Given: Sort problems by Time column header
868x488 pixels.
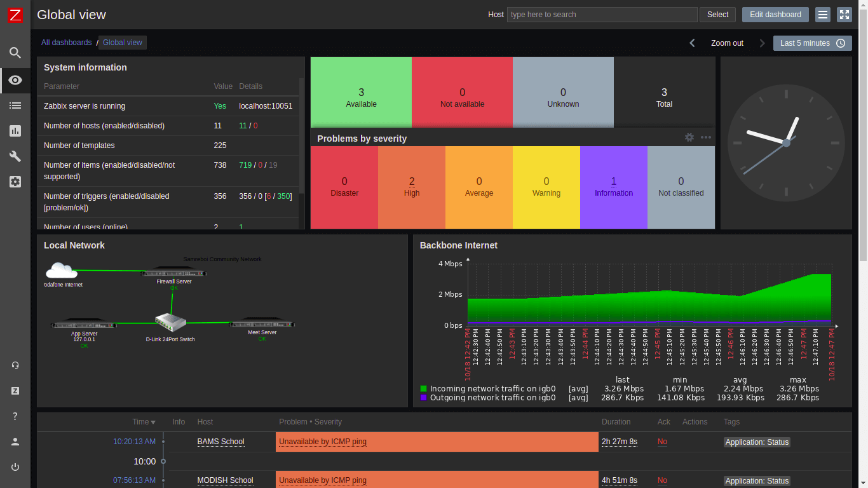Looking at the screenshot, I should pos(144,422).
